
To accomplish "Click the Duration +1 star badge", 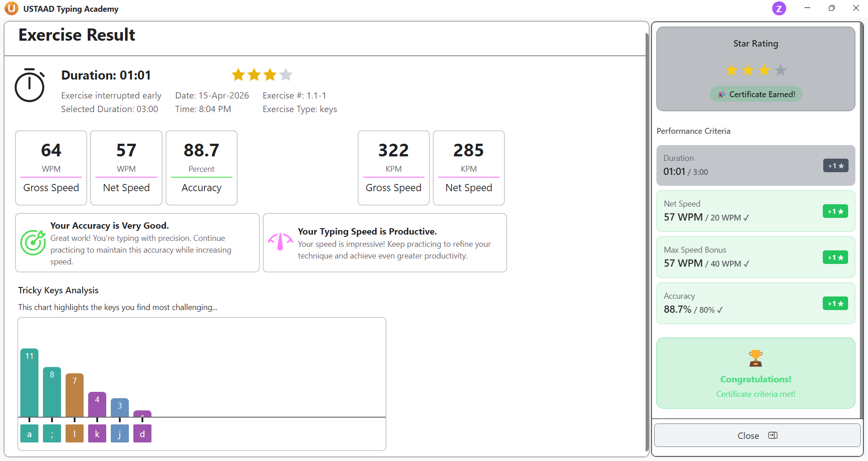I will 835,166.
